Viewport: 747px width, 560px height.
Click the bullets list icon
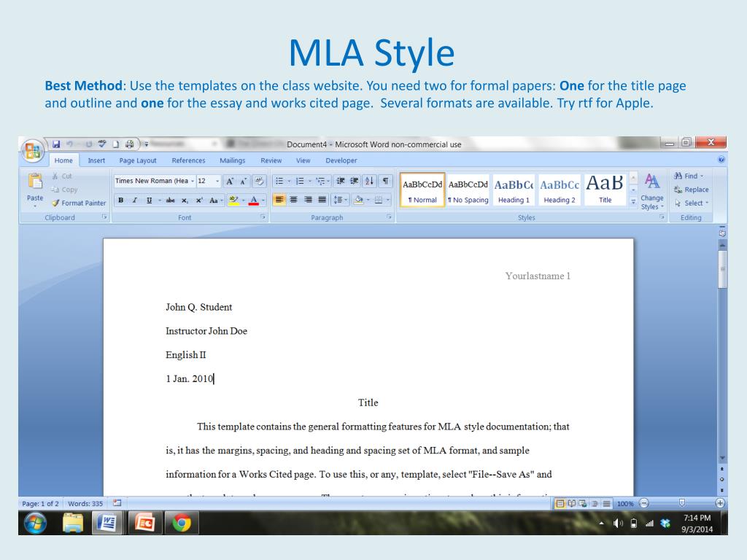pyautogui.click(x=281, y=181)
